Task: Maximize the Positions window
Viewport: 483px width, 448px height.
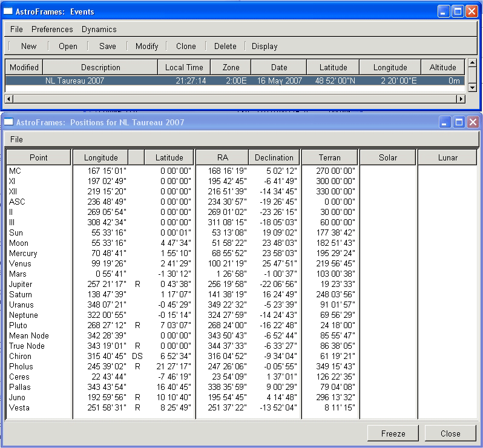Action: [459, 122]
